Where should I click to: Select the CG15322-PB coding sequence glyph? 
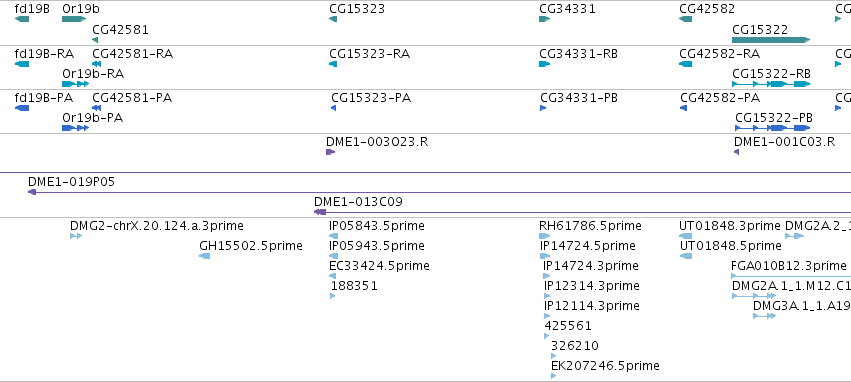(x=772, y=128)
